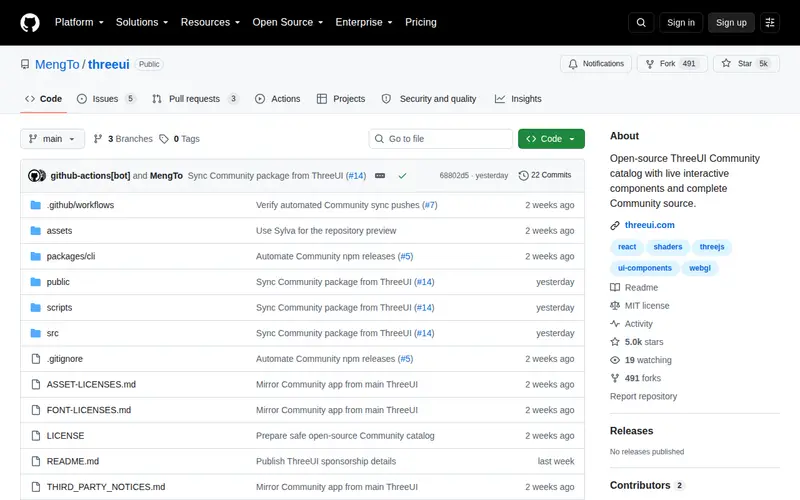This screenshot has height=500, width=800.
Task: Switch to the Insights tab
Action: (518, 99)
